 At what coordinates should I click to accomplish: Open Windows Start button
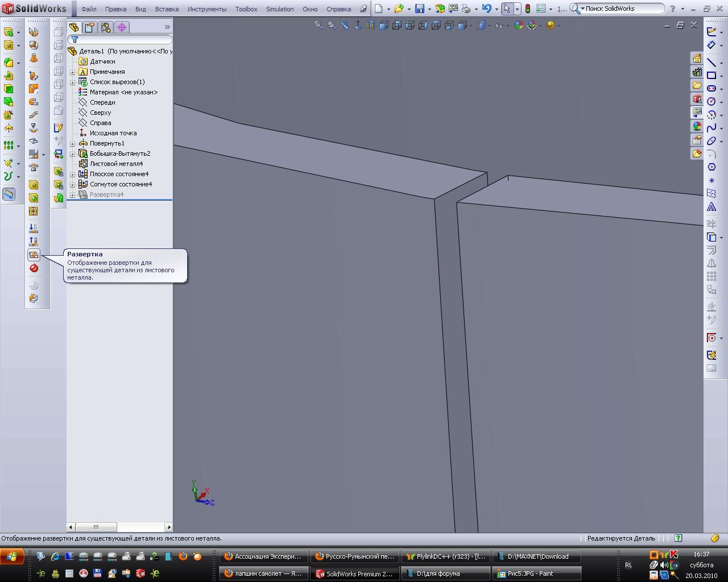coord(12,556)
